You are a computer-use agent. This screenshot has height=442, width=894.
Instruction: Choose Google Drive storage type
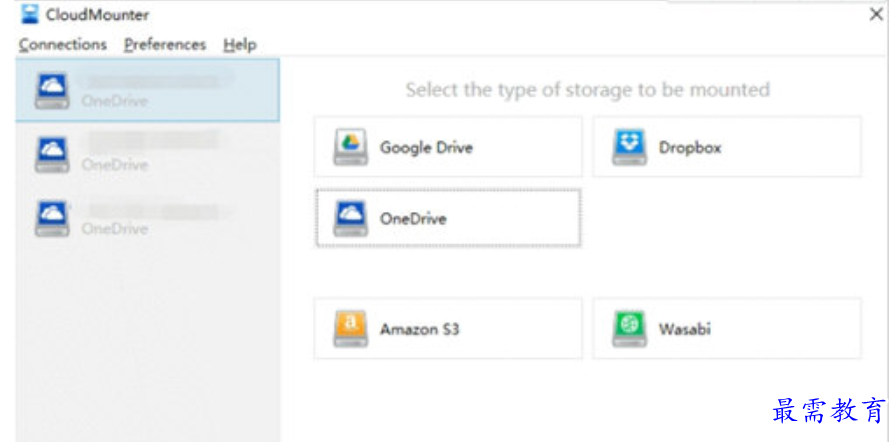click(x=426, y=148)
